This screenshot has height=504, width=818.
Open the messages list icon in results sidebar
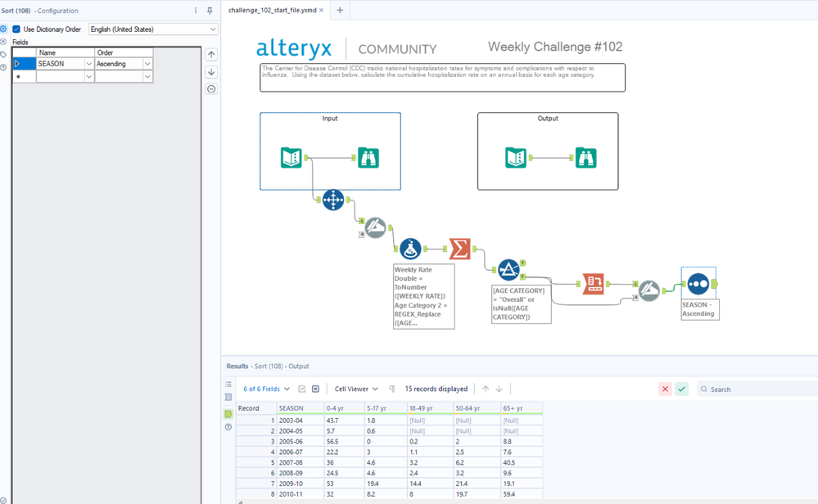[x=228, y=384]
